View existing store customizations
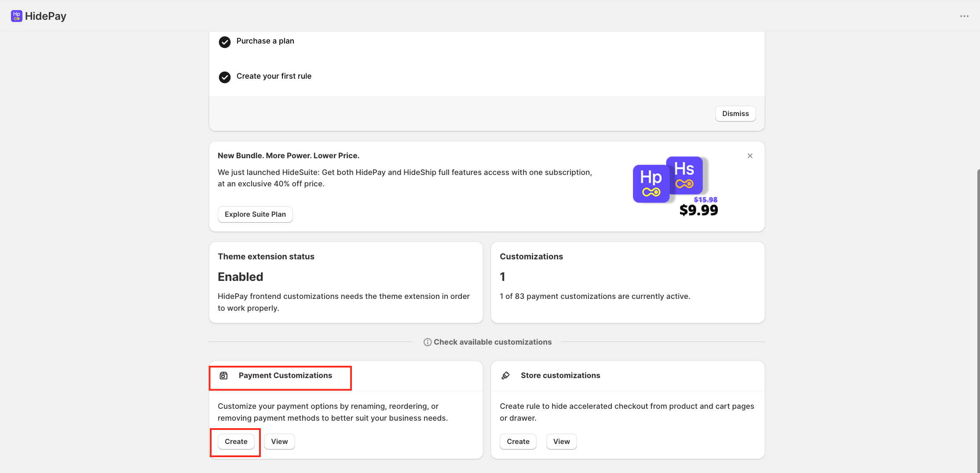Screen dimensions: 980x473 pos(561,441)
